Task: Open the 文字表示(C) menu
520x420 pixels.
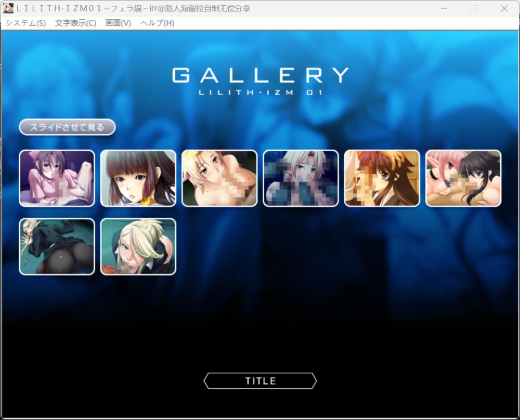Action: (75, 23)
